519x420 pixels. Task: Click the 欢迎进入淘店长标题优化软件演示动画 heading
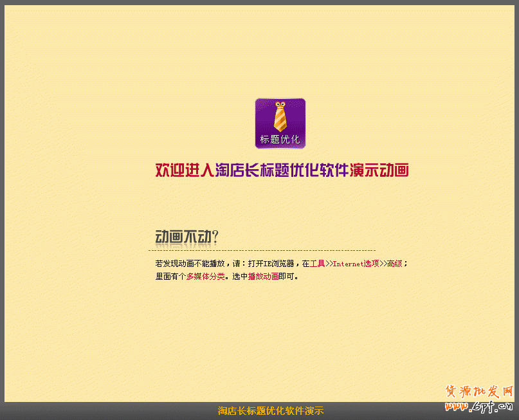click(x=282, y=170)
